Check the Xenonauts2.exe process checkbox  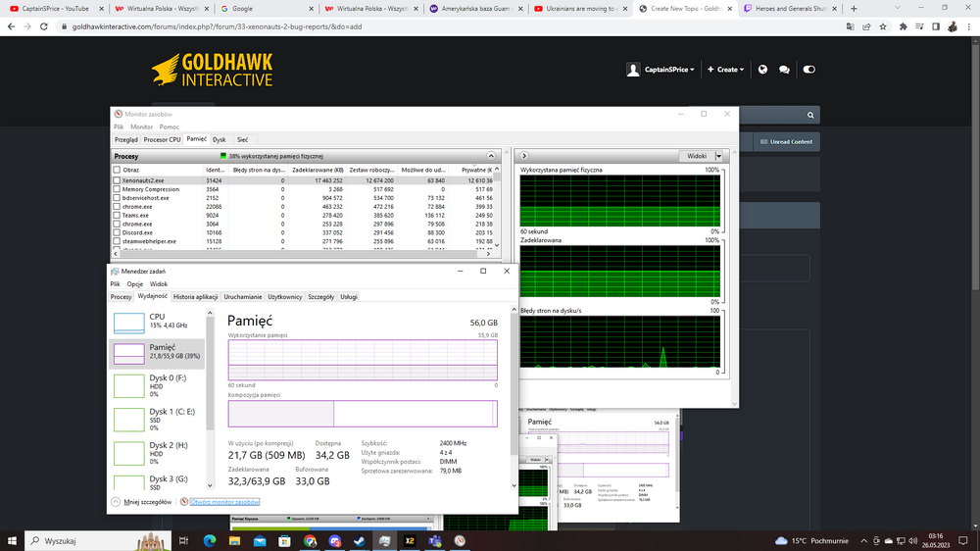[117, 180]
